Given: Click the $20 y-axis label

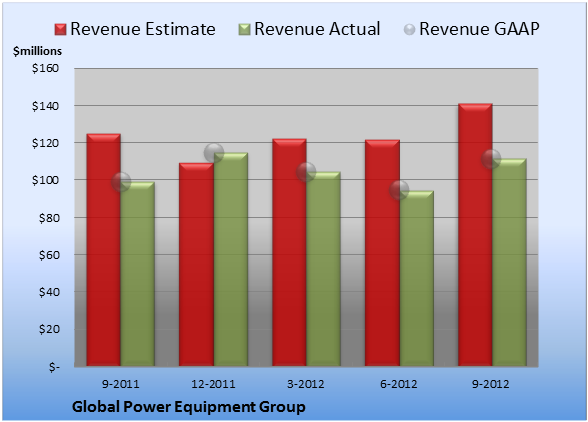Looking at the screenshot, I should click(x=49, y=329).
